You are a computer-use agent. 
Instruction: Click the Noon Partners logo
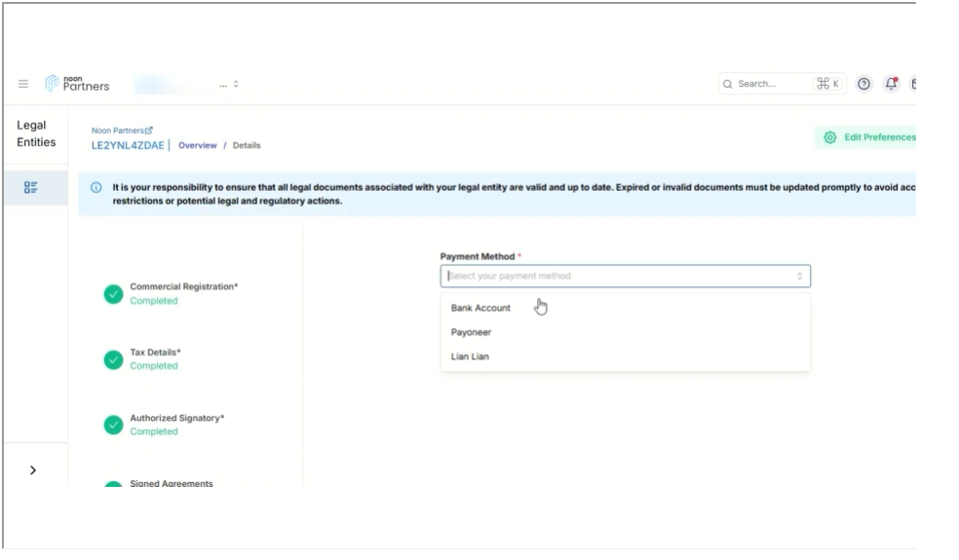(x=78, y=85)
